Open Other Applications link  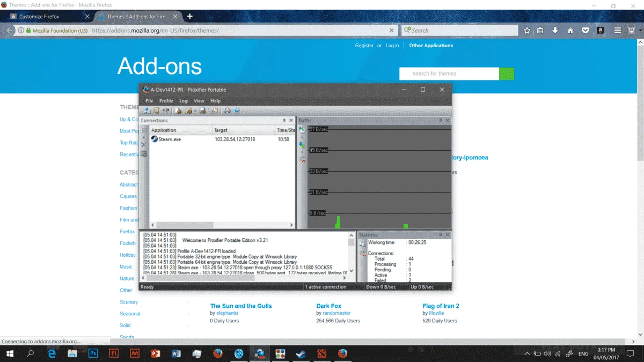click(431, 46)
